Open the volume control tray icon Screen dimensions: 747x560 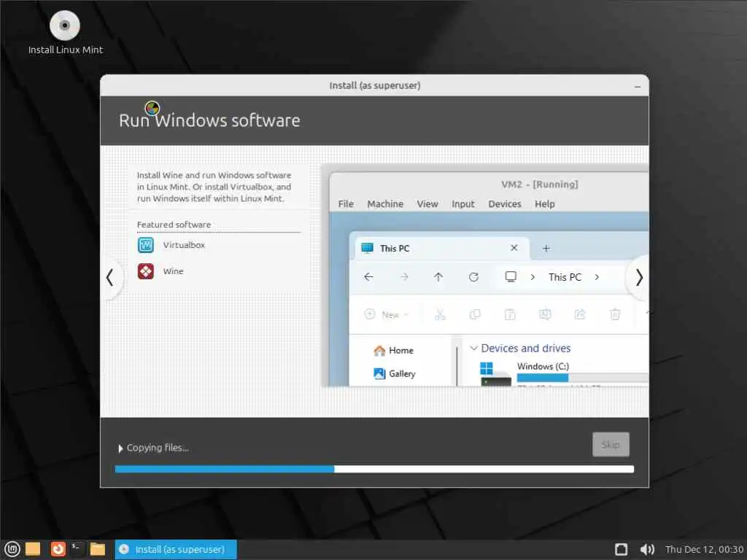pos(647,550)
